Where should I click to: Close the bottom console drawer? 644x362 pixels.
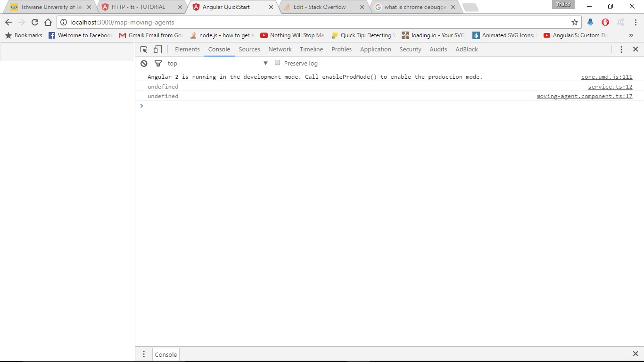tap(636, 354)
